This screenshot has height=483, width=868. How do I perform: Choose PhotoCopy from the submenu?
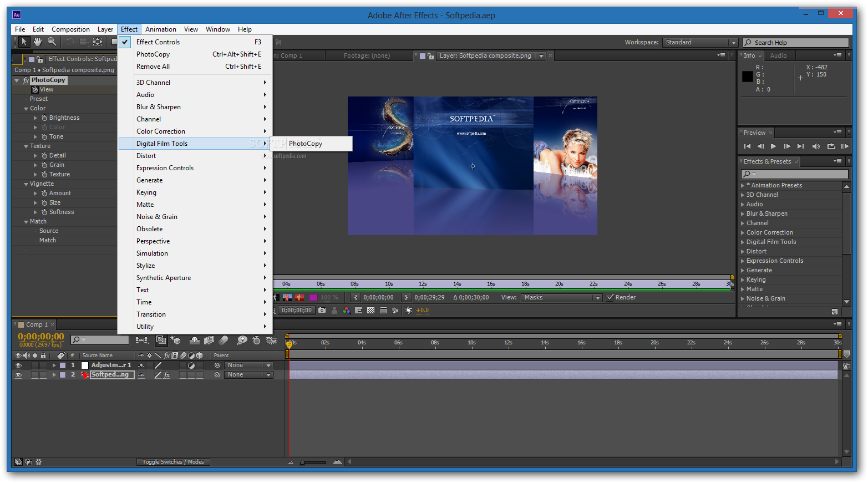point(312,144)
